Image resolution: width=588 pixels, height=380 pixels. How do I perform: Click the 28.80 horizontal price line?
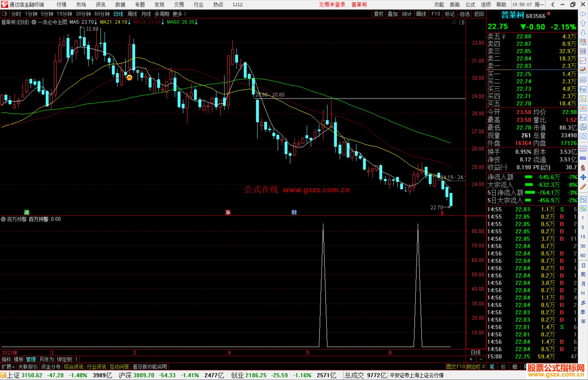(x=354, y=98)
